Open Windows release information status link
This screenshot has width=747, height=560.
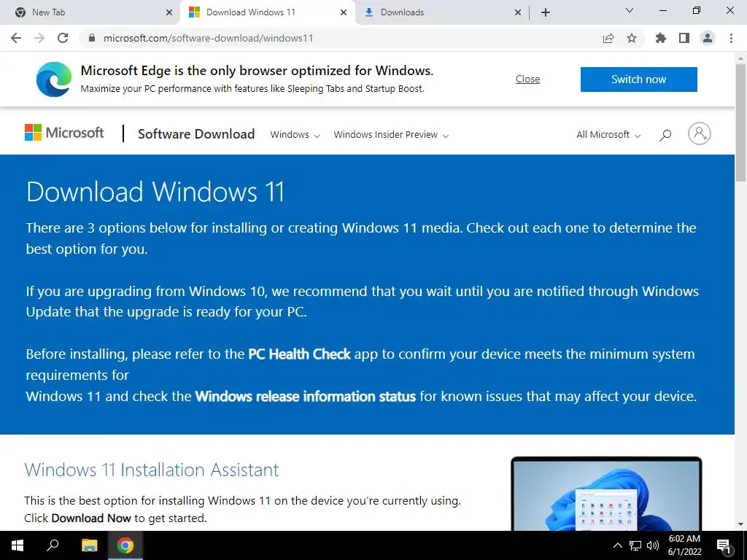[x=306, y=396]
